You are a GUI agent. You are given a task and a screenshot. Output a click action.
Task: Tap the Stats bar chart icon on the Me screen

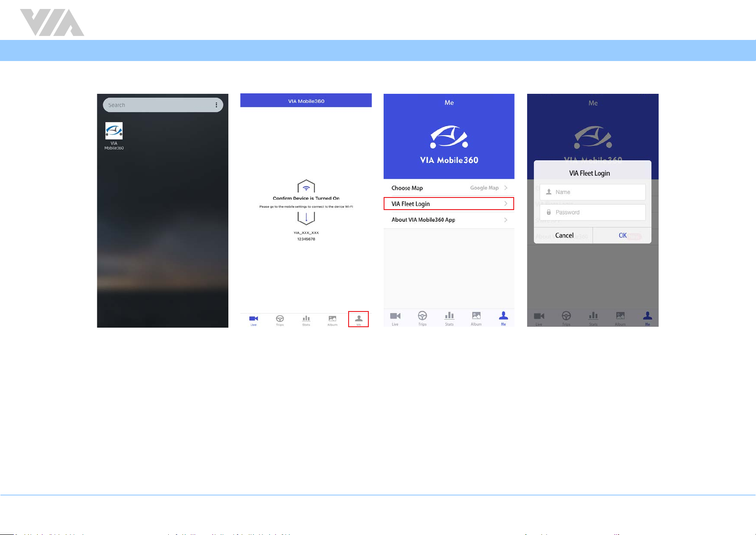click(x=449, y=316)
